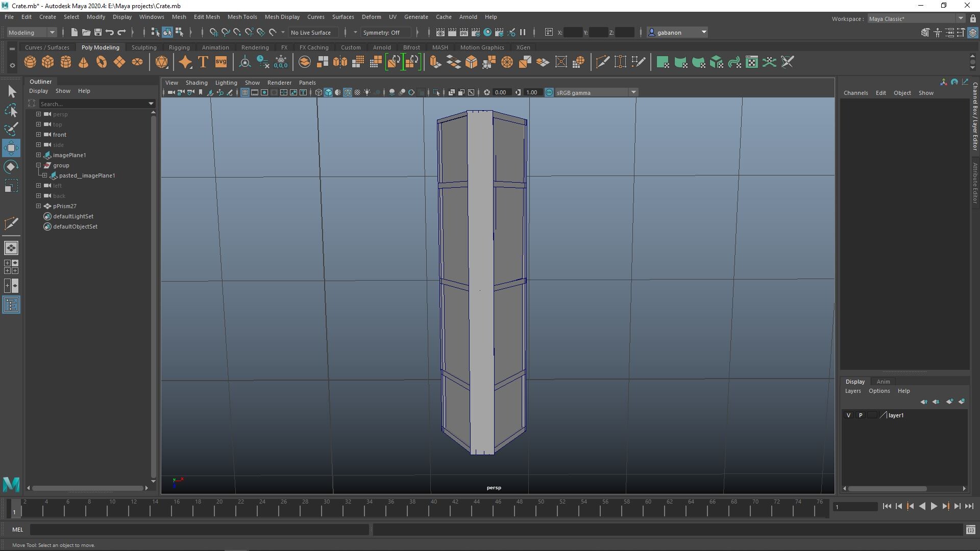Click the polygon cube shelf icon
The width and height of the screenshot is (980, 551).
coord(48,62)
